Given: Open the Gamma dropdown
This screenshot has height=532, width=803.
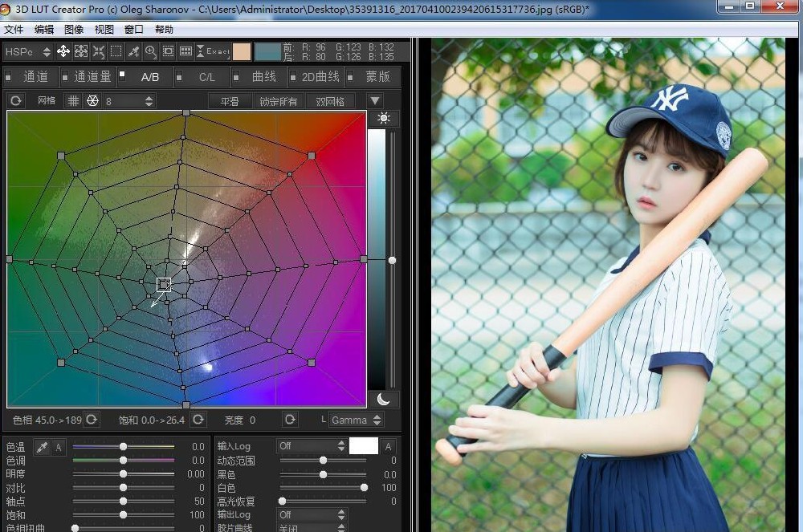Looking at the screenshot, I should 356,420.
